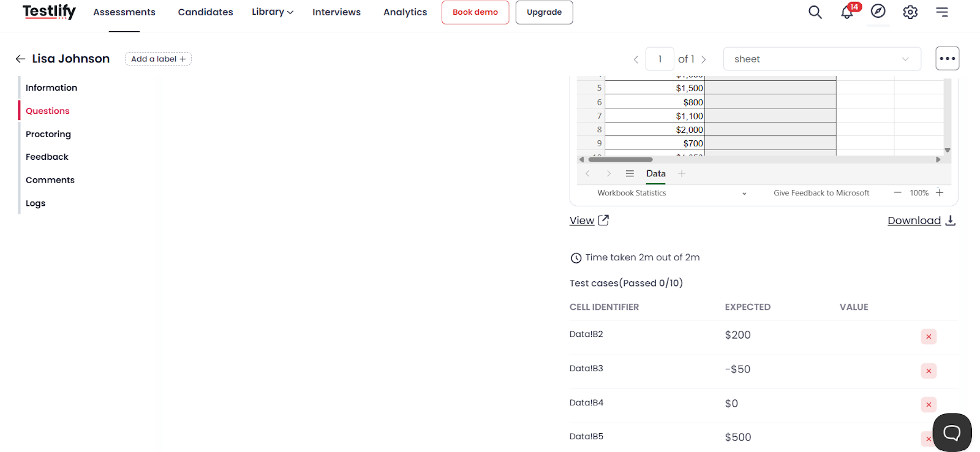The width and height of the screenshot is (980, 452).
Task: Go to previous question chevron
Action: (x=636, y=59)
